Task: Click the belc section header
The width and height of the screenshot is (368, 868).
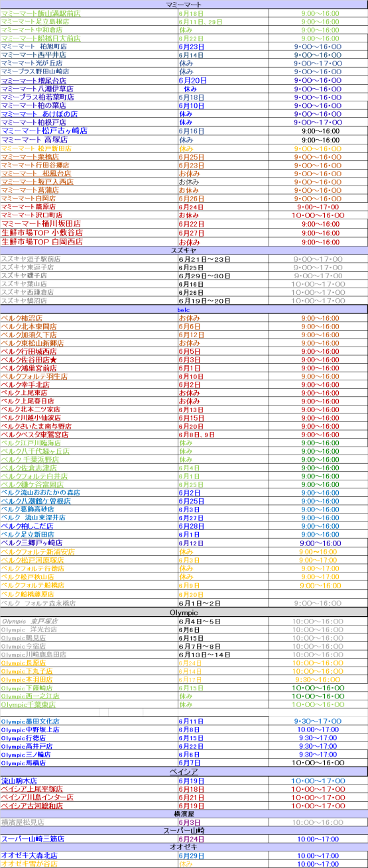Action: point(184,309)
